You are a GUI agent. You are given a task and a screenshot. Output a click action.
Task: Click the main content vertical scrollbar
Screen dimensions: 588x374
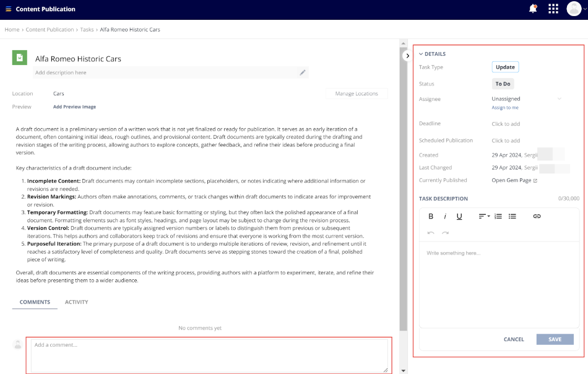pos(404,188)
